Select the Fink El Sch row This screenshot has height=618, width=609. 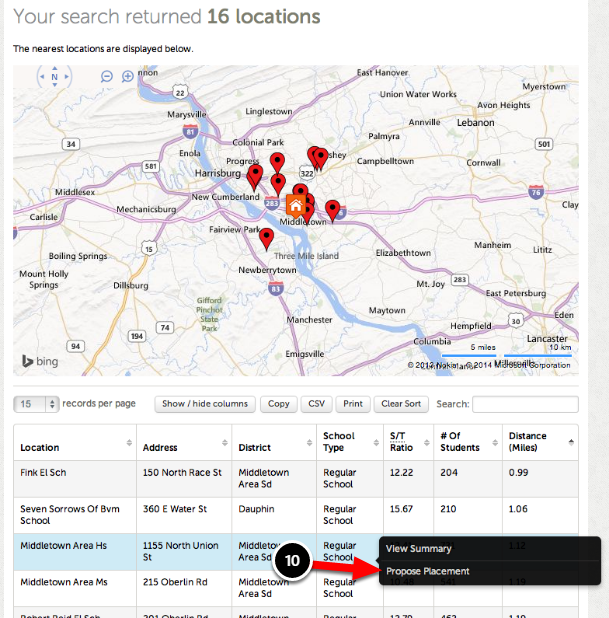(296, 478)
